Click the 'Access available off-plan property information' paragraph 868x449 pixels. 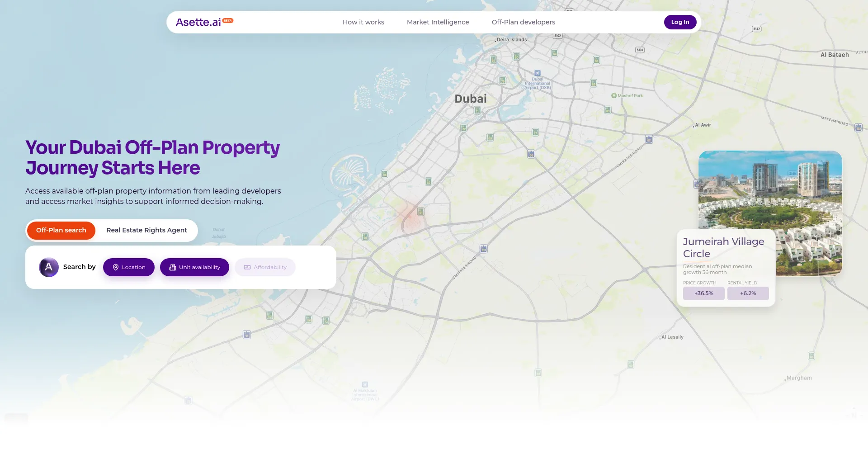pos(153,196)
